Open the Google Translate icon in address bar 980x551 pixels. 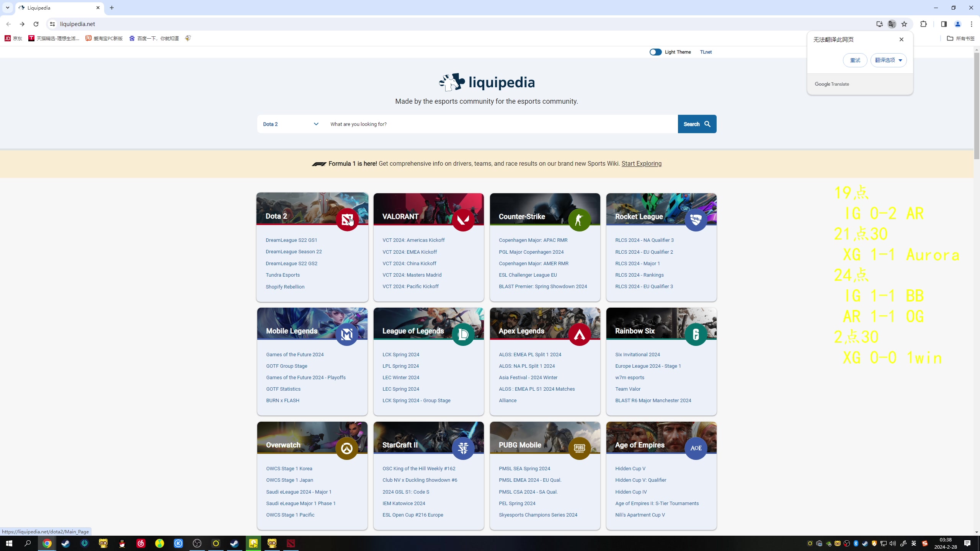click(892, 24)
